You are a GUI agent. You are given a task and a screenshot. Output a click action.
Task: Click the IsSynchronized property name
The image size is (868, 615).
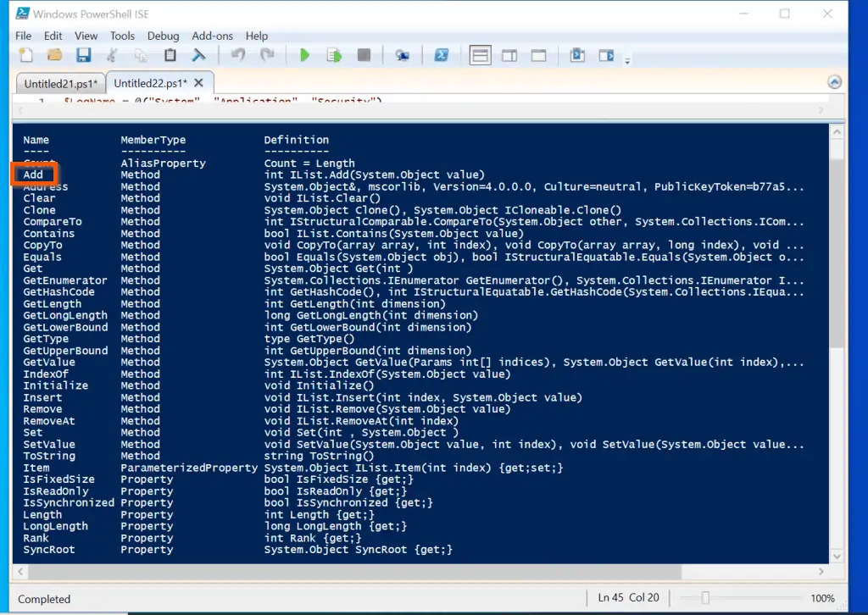69,502
